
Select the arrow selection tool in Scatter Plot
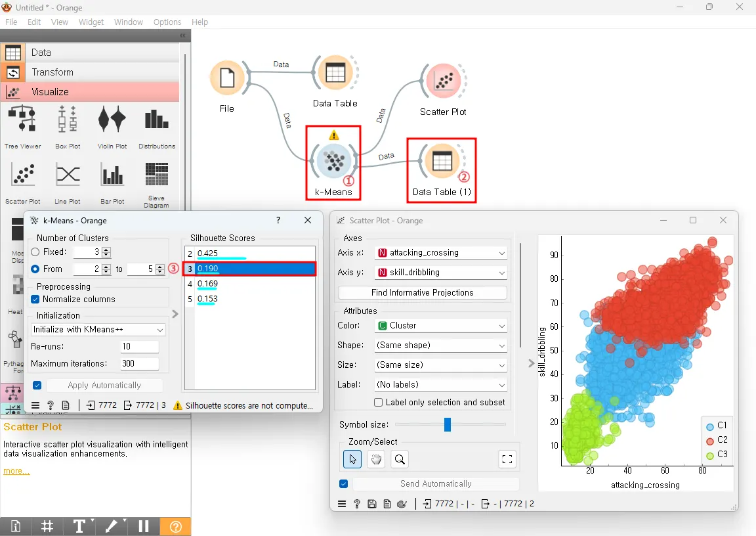tap(352, 459)
